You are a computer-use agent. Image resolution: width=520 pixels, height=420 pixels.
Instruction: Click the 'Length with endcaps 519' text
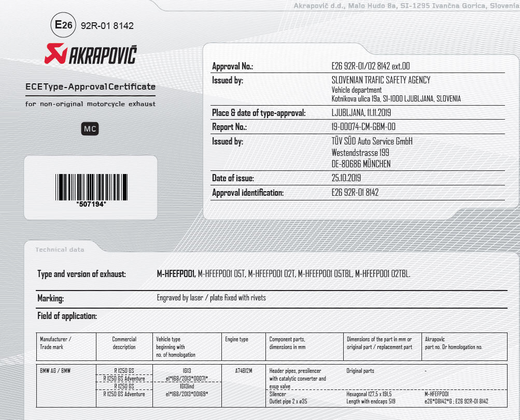point(371,401)
